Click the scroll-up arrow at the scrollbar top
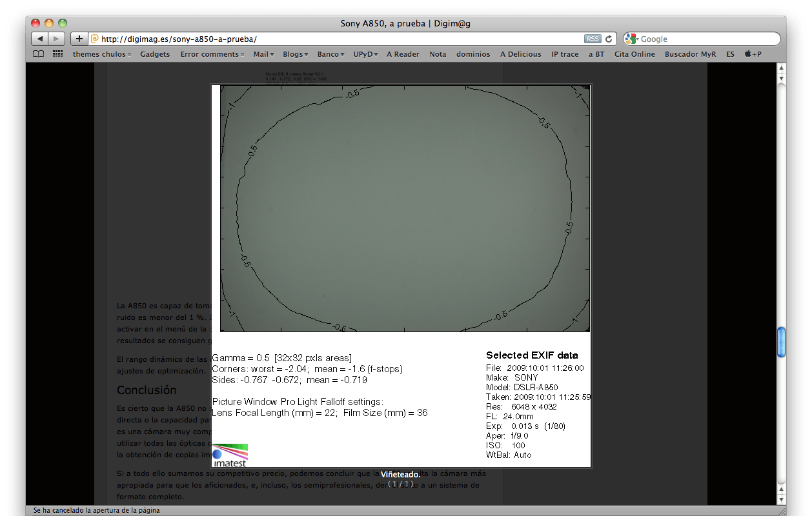Image resolution: width=812 pixels, height=516 pixels. tap(781, 67)
